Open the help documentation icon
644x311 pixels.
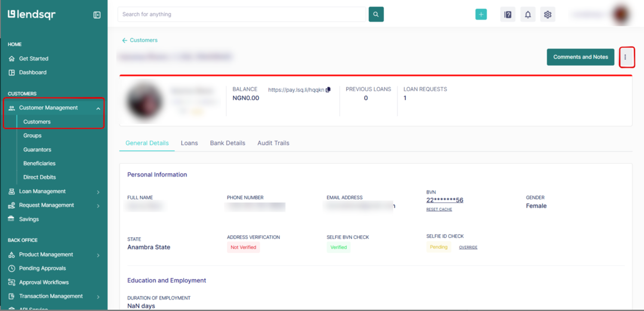(507, 15)
